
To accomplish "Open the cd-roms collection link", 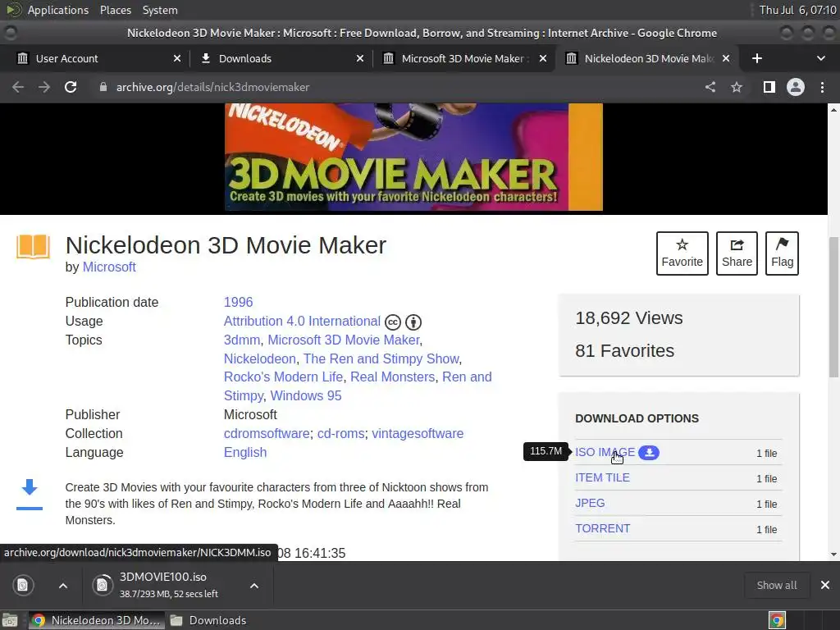I will point(340,433).
